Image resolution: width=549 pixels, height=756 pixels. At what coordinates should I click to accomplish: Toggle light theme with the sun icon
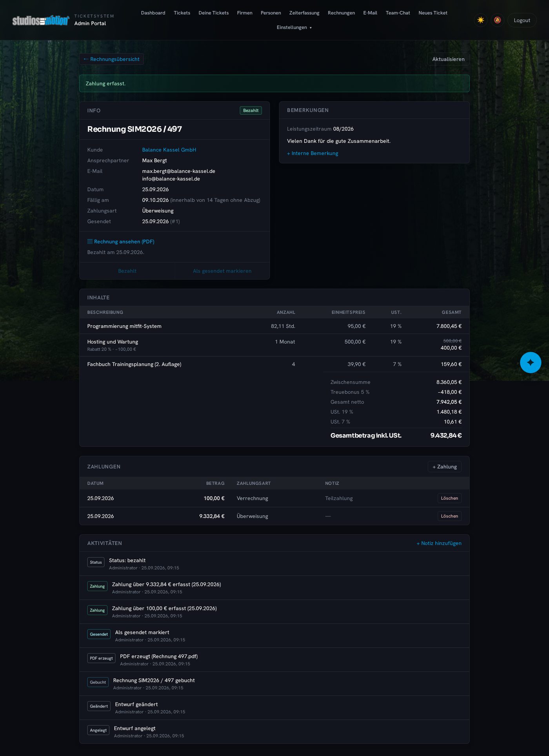point(480,20)
